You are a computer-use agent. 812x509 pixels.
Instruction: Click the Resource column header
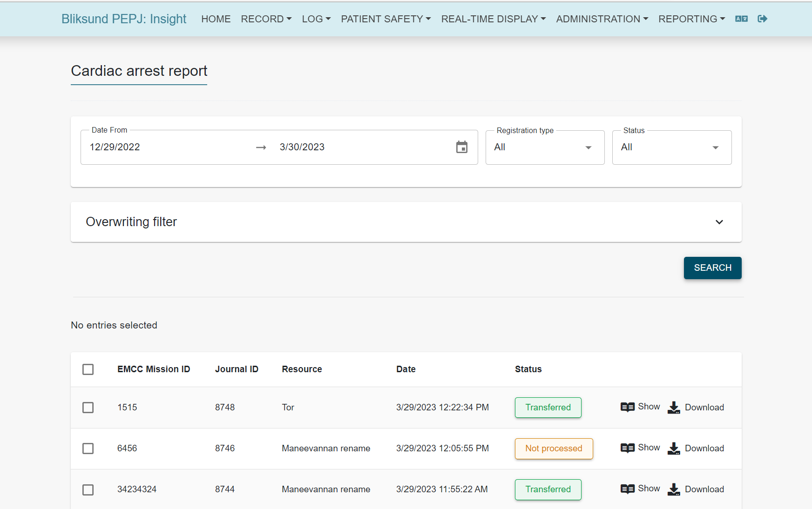(x=302, y=369)
